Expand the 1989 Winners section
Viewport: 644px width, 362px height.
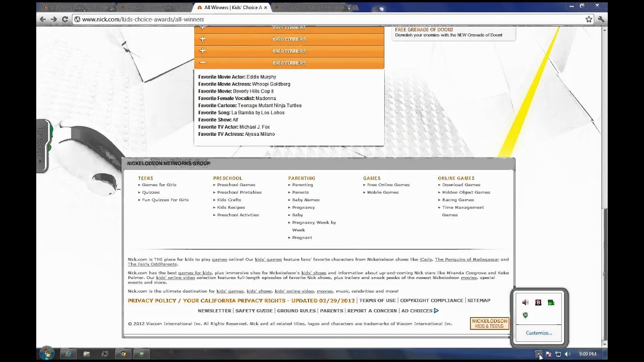pos(289,51)
